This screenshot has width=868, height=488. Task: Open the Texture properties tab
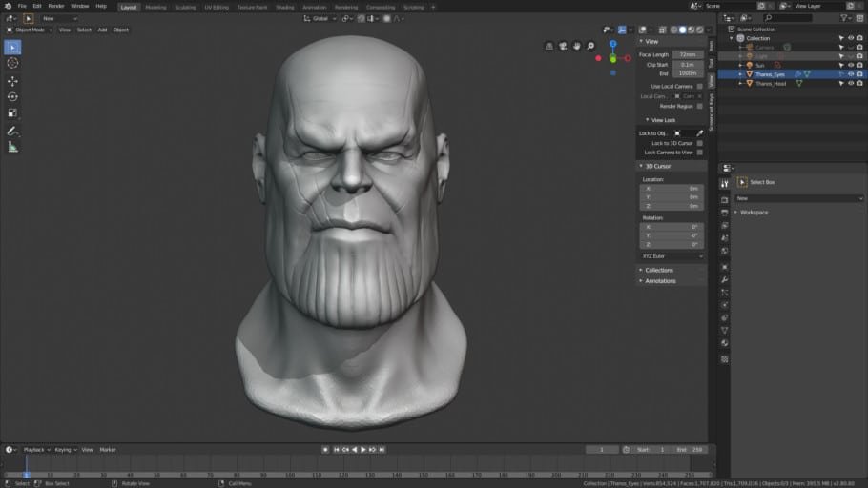(x=725, y=359)
